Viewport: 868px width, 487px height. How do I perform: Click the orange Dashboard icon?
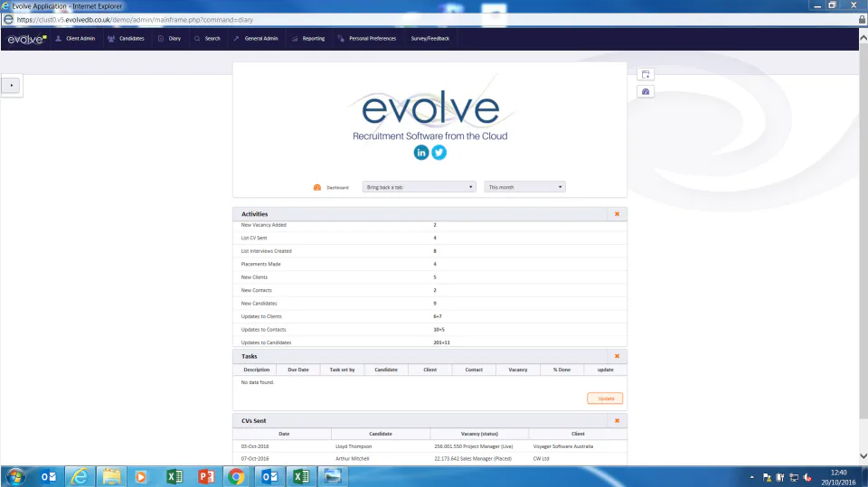(317, 187)
